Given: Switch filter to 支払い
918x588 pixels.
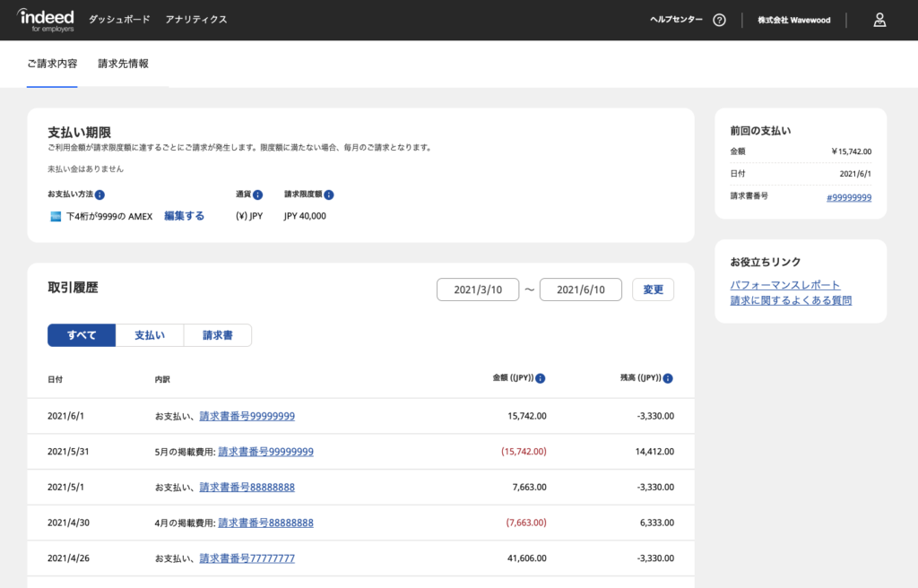Looking at the screenshot, I should 150,335.
